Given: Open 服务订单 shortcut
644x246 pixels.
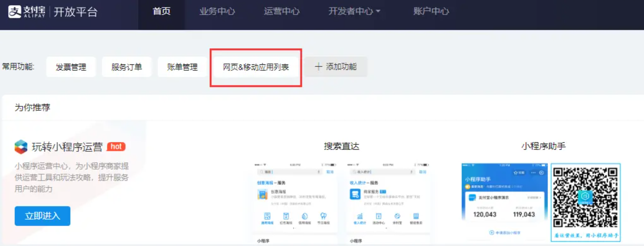Looking at the screenshot, I should pyautogui.click(x=127, y=67).
